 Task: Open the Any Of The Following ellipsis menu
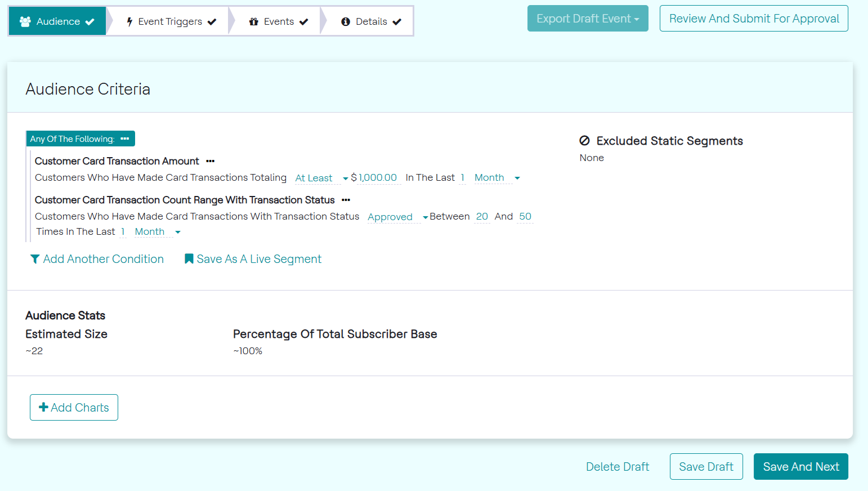125,139
